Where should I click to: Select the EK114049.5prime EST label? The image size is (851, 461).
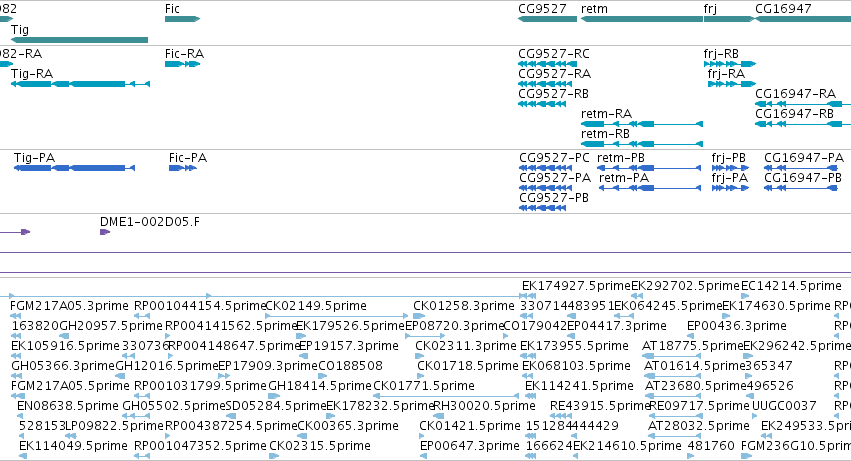[x=73, y=446]
